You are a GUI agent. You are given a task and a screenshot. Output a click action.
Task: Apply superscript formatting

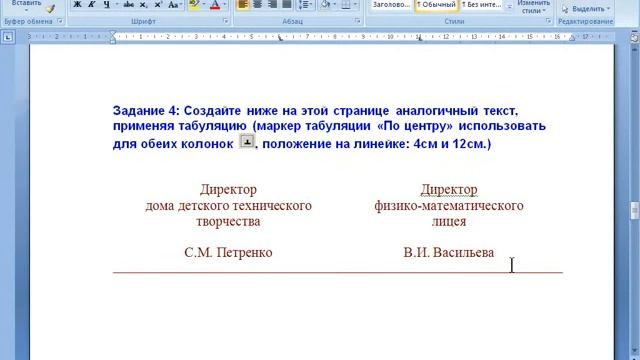pos(158,4)
